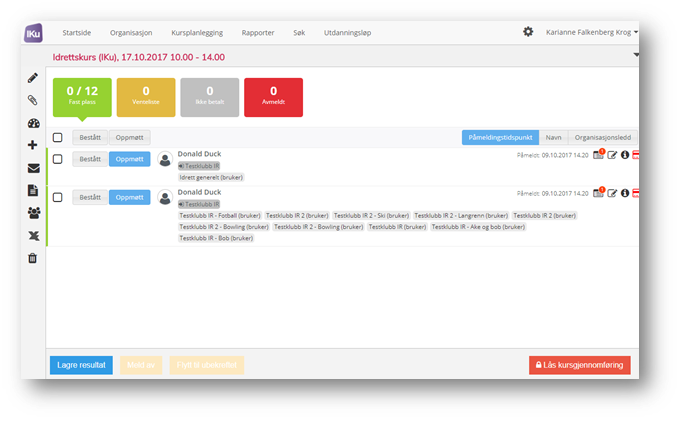Viewport: 681px width, 421px height.
Task: Open Rapporter menu
Action: [258, 33]
